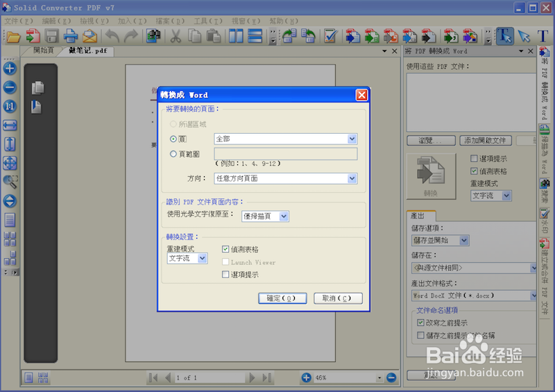555x392 pixels.
Task: Open the 文件(F) menu
Action: point(19,22)
